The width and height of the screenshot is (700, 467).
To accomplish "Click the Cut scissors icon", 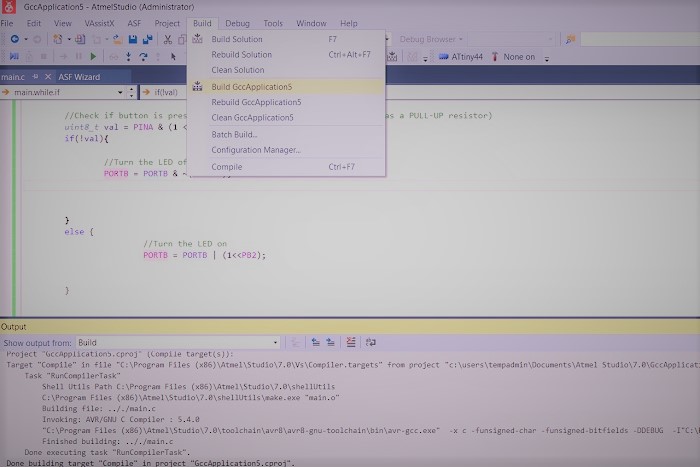I will [167, 39].
